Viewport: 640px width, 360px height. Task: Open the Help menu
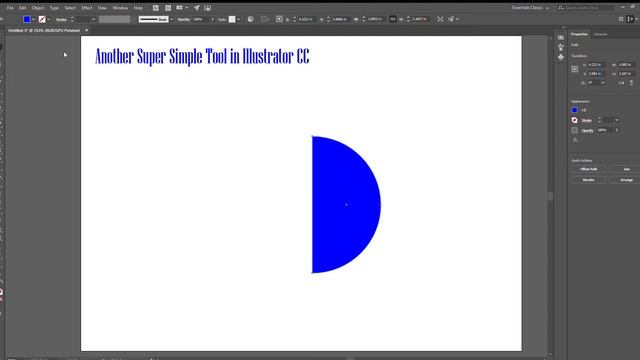(138, 8)
